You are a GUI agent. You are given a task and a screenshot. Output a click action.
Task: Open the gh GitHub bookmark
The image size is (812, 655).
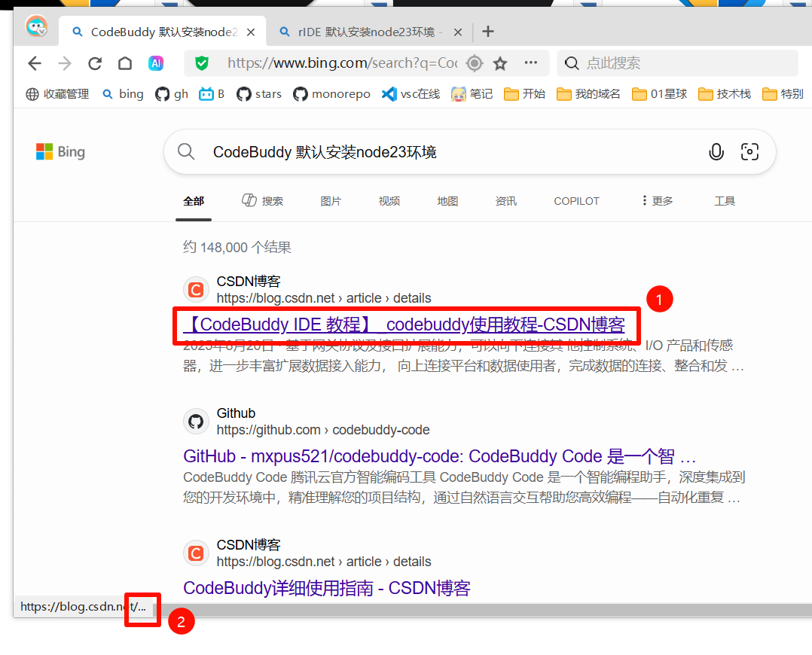pyautogui.click(x=172, y=93)
